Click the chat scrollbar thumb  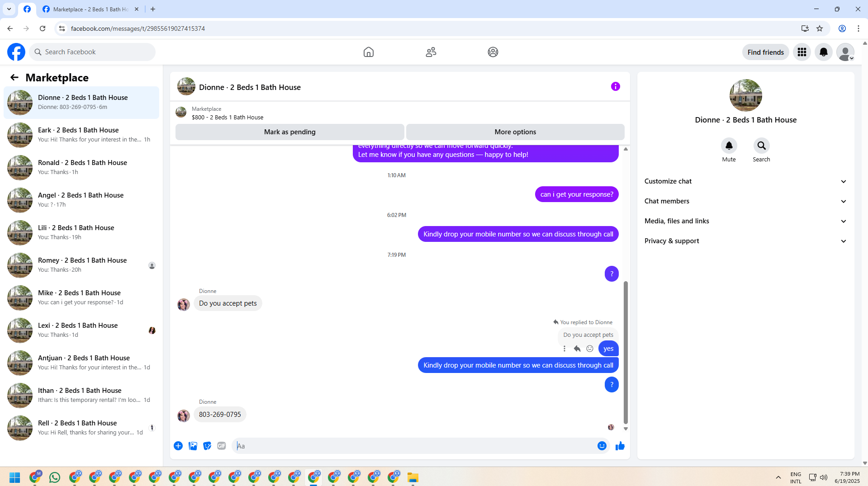[626, 353]
